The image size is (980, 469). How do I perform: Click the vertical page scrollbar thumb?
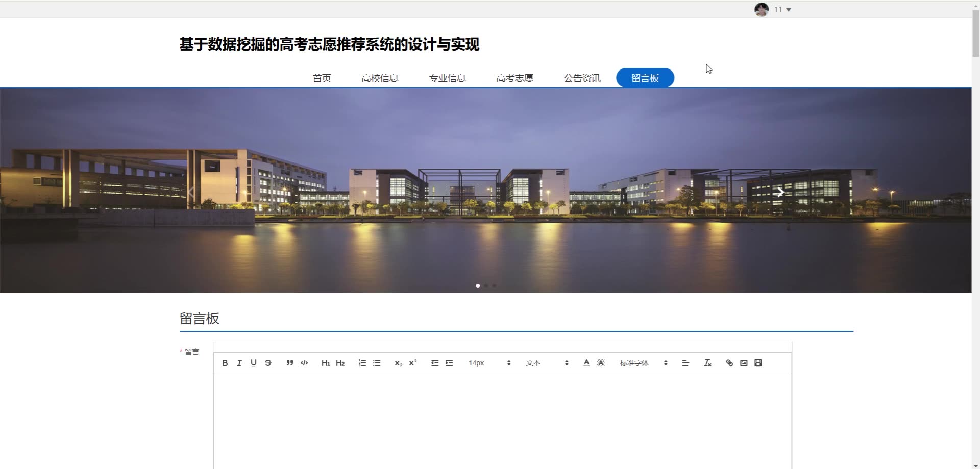click(x=976, y=33)
